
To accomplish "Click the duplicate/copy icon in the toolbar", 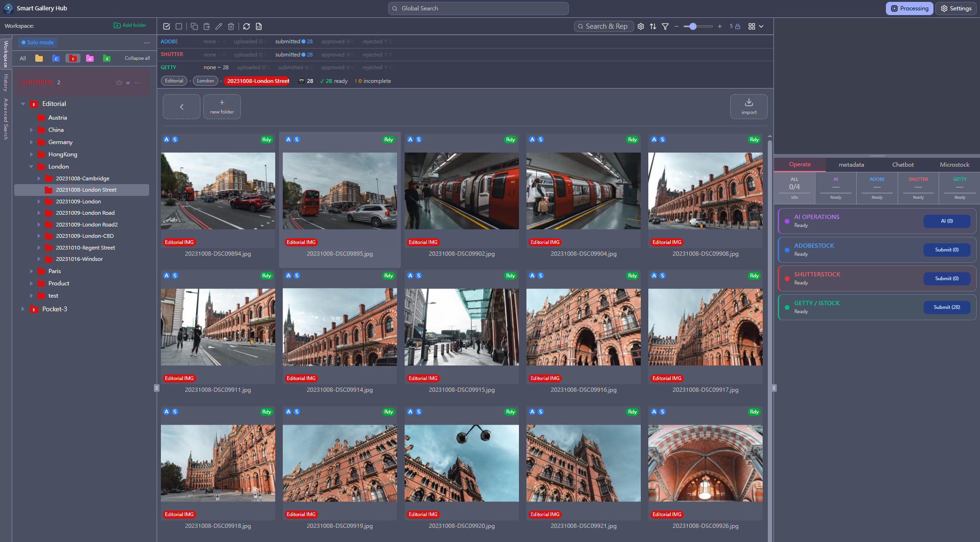I will pyautogui.click(x=194, y=26).
